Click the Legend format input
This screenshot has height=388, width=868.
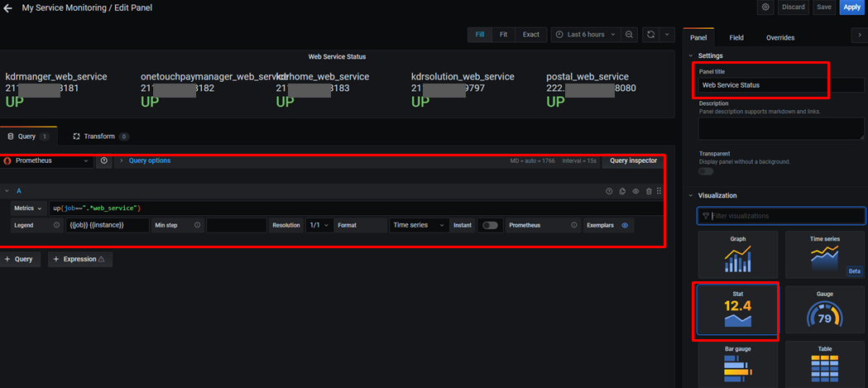[x=107, y=225]
